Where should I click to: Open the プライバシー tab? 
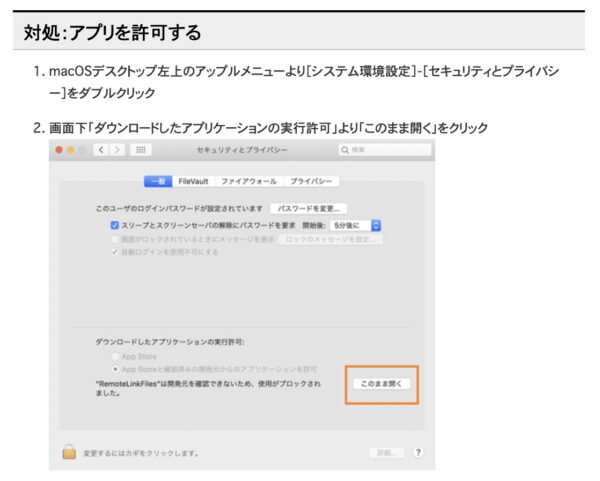point(311,181)
